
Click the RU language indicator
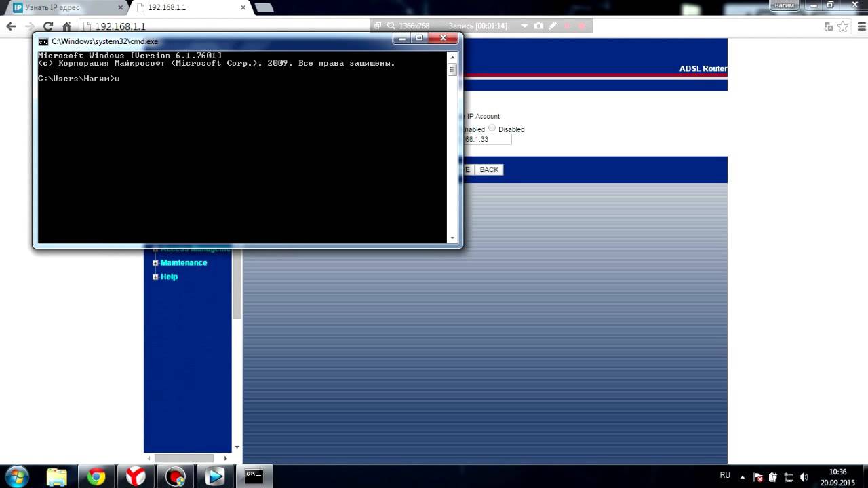[725, 476]
